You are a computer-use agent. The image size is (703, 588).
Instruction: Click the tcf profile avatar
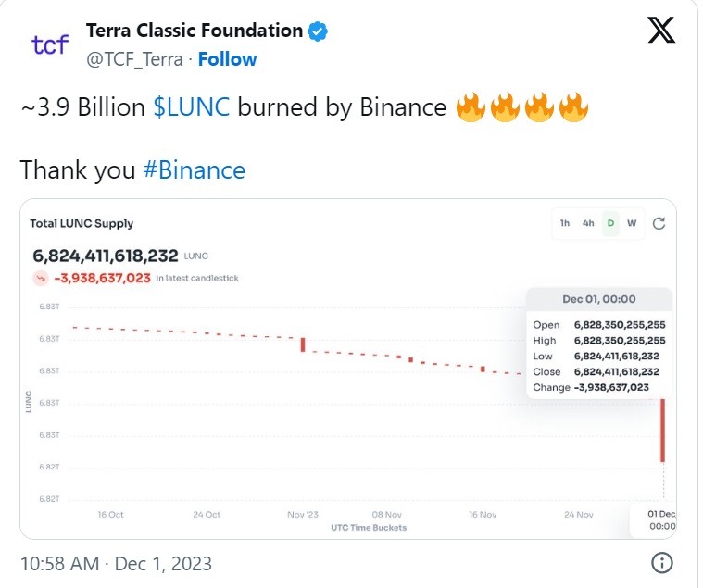50,44
